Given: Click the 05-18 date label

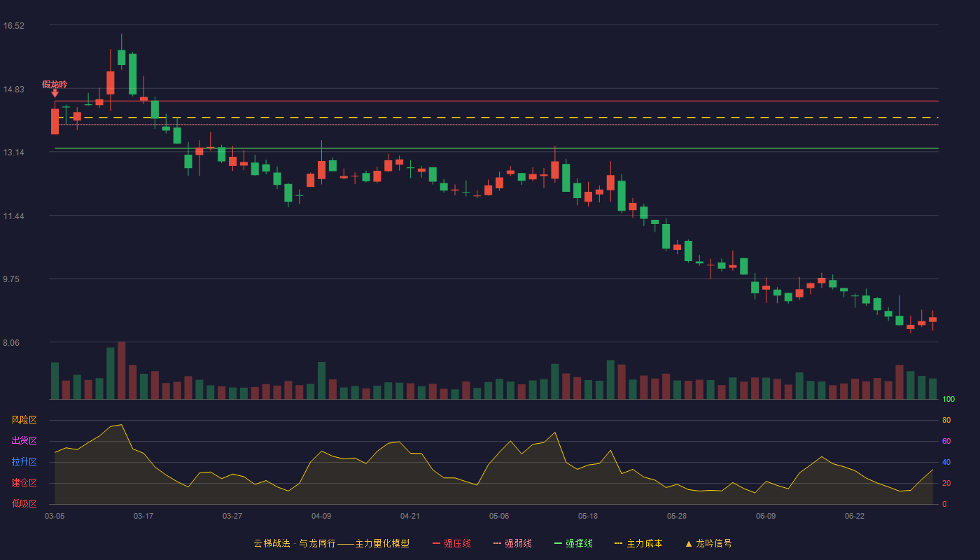Looking at the screenshot, I should pos(588,516).
